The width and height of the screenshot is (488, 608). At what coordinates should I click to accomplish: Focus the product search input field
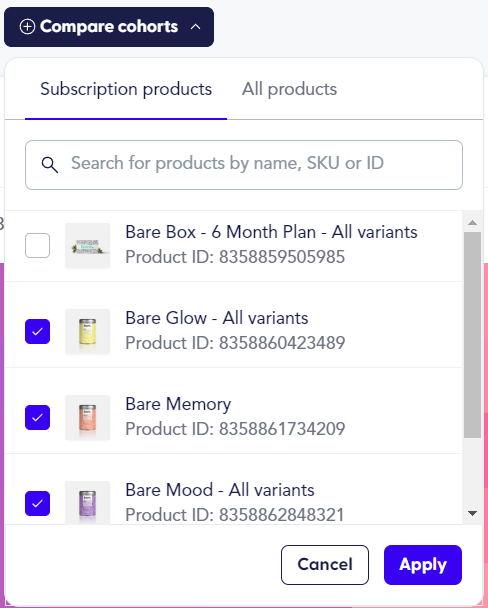click(x=244, y=165)
